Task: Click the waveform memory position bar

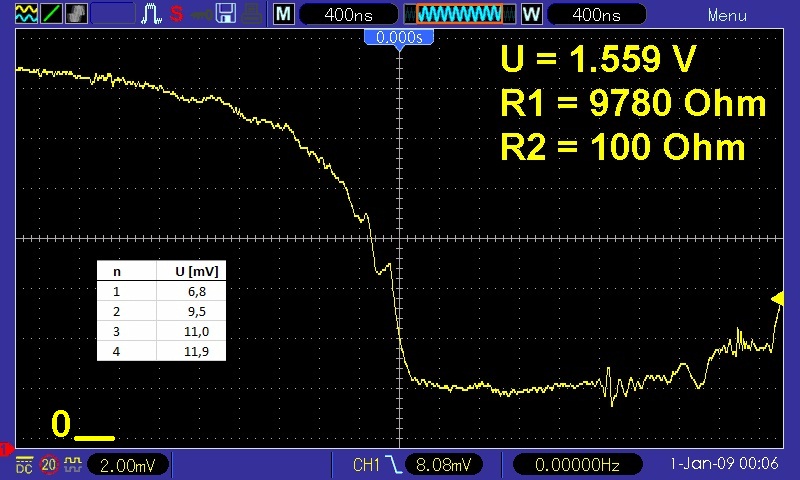Action: tap(460, 14)
